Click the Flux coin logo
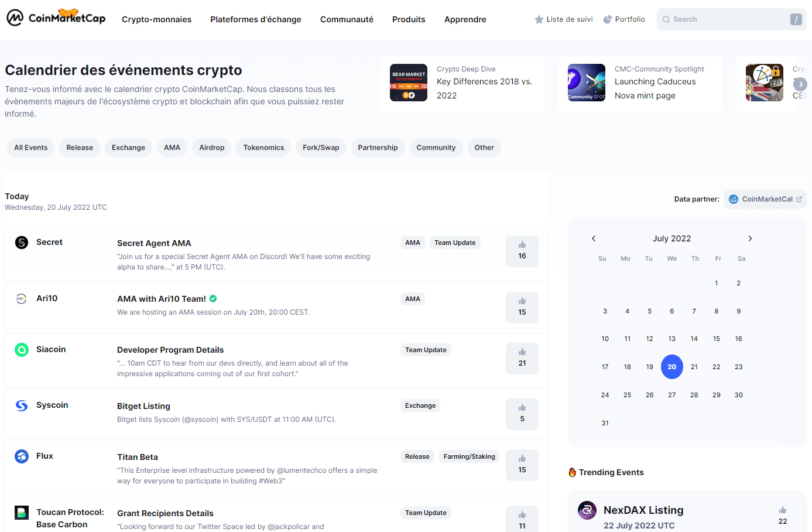Viewport: 812px width, 532px height. (22, 456)
